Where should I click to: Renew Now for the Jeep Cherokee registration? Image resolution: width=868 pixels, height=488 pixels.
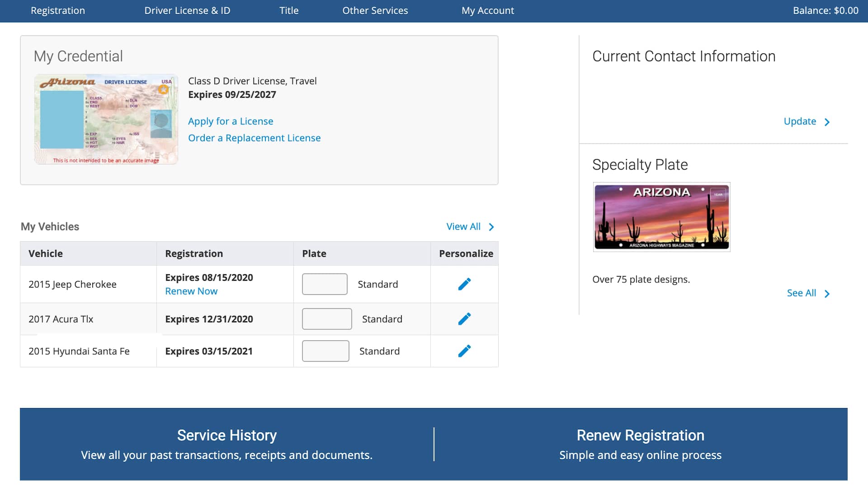(x=191, y=291)
